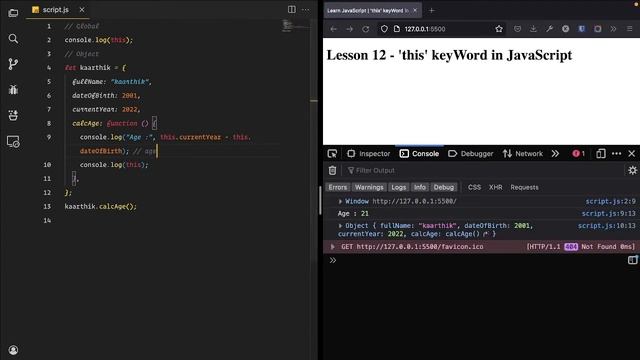640x360 pixels.
Task: Open the Accounts icon at sidebar bottom
Action: (x=13, y=350)
